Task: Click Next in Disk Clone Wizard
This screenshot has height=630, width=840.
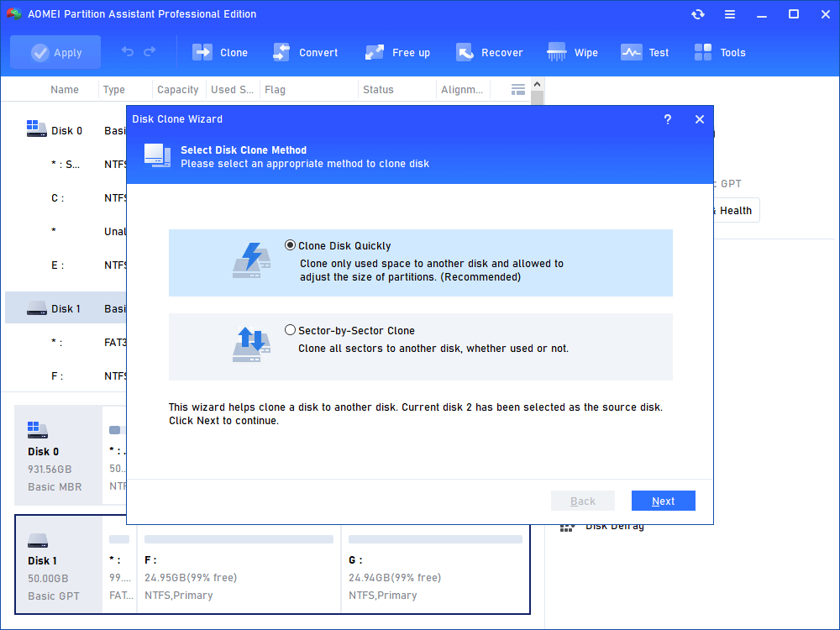Action: coord(664,501)
